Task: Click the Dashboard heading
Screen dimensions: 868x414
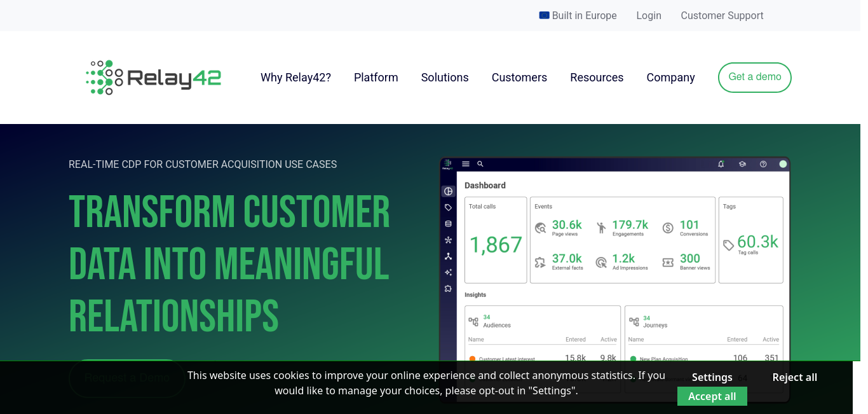Action: point(485,186)
